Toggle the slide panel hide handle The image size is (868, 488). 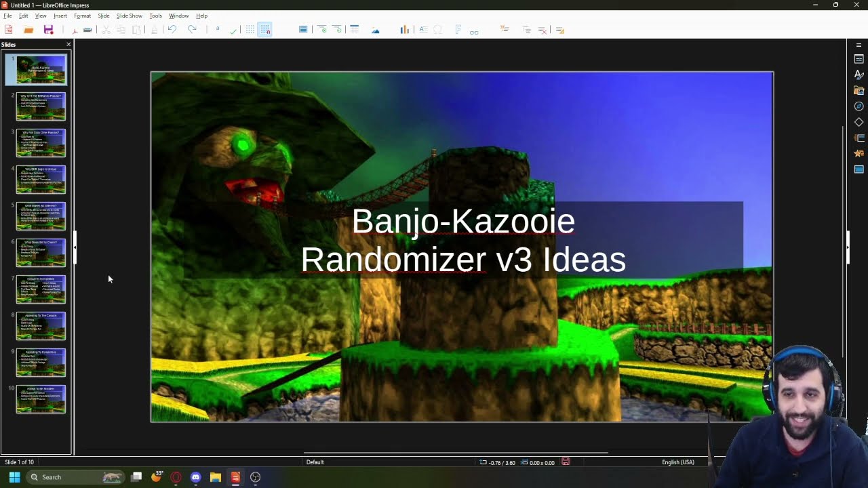[x=75, y=247]
